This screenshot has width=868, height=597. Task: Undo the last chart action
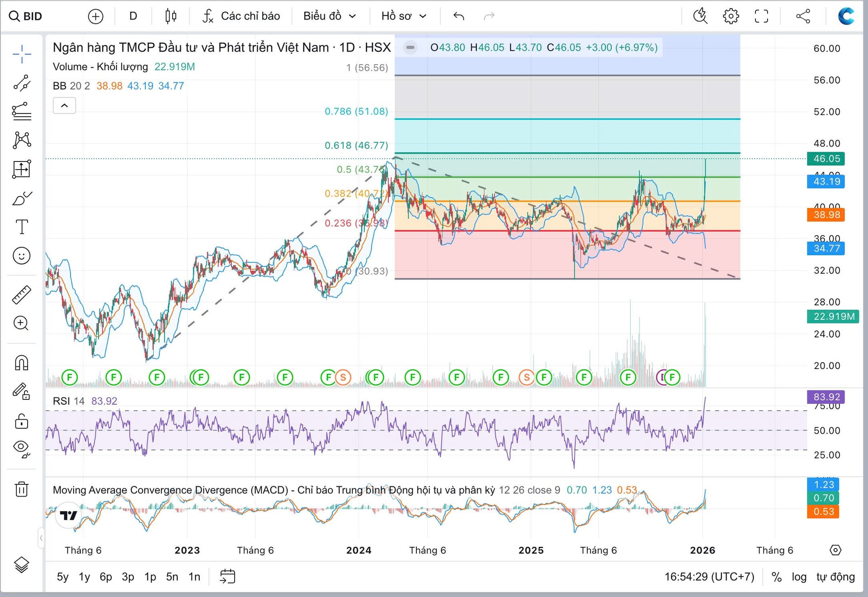[x=459, y=16]
